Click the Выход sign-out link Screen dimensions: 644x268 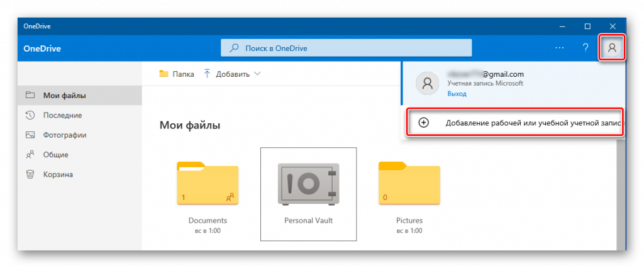point(457,93)
